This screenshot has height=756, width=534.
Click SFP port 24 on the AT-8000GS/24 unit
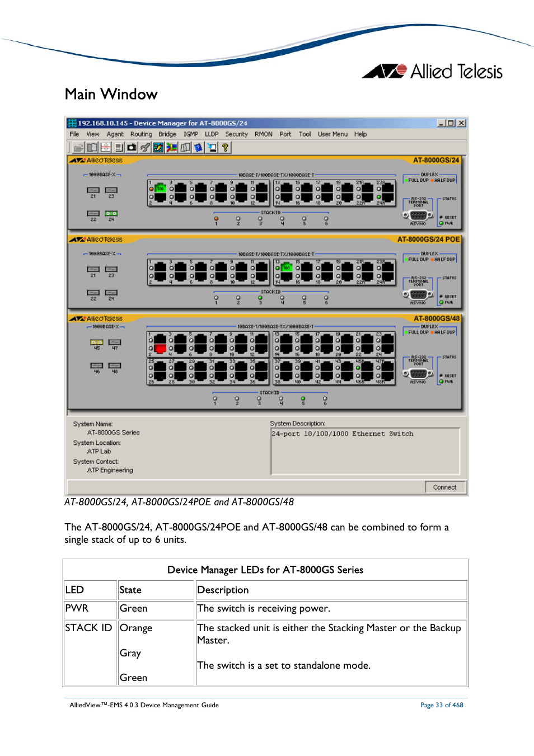tap(111, 213)
